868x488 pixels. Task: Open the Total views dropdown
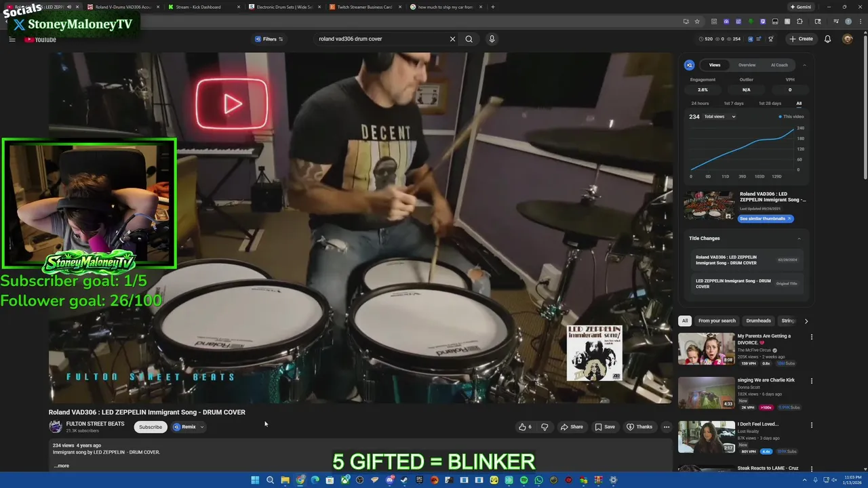pyautogui.click(x=719, y=117)
